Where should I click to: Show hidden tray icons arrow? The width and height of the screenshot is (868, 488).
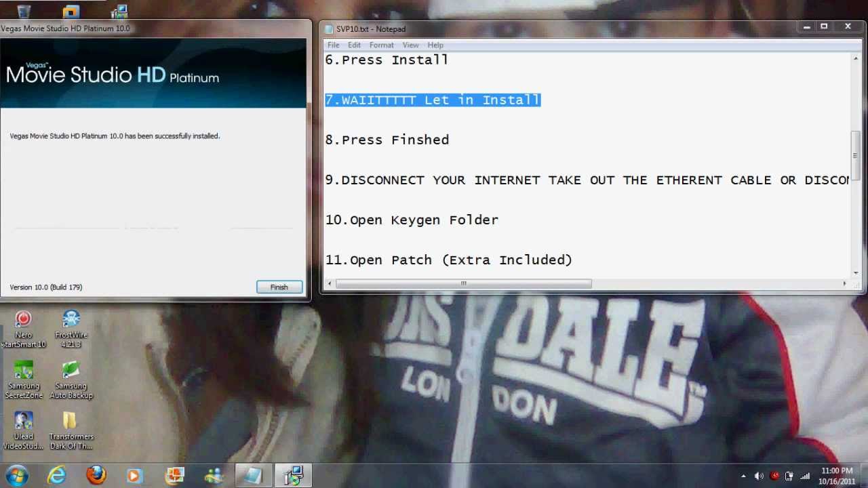click(743, 476)
